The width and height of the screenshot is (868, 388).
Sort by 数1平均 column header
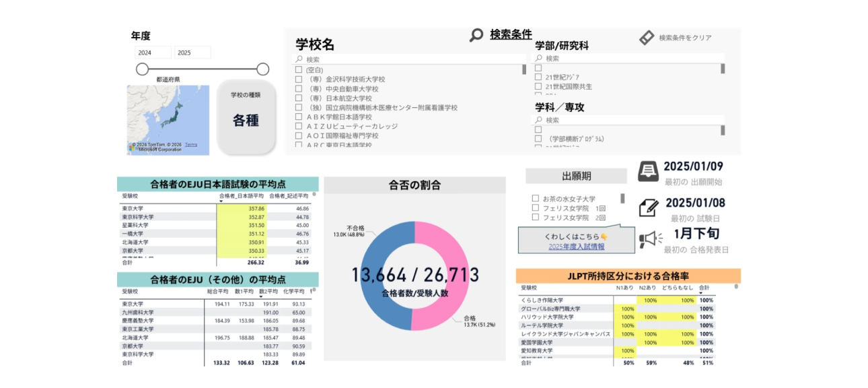[244, 291]
